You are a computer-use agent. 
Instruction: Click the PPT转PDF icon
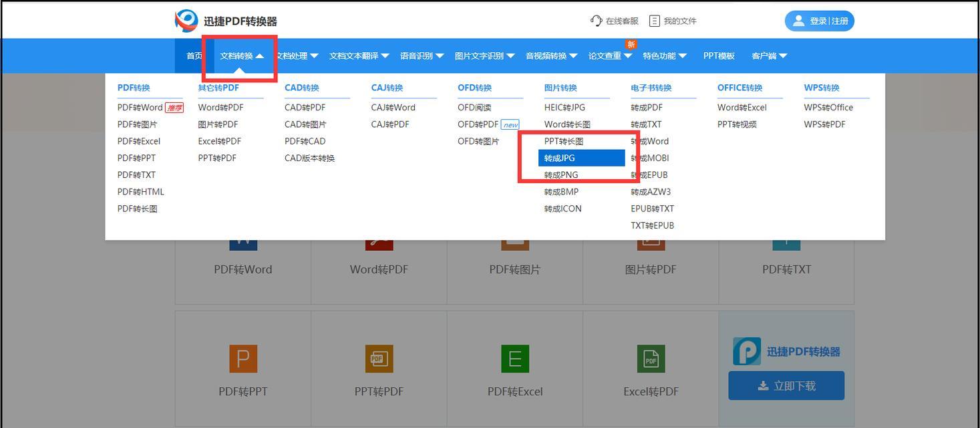(379, 359)
